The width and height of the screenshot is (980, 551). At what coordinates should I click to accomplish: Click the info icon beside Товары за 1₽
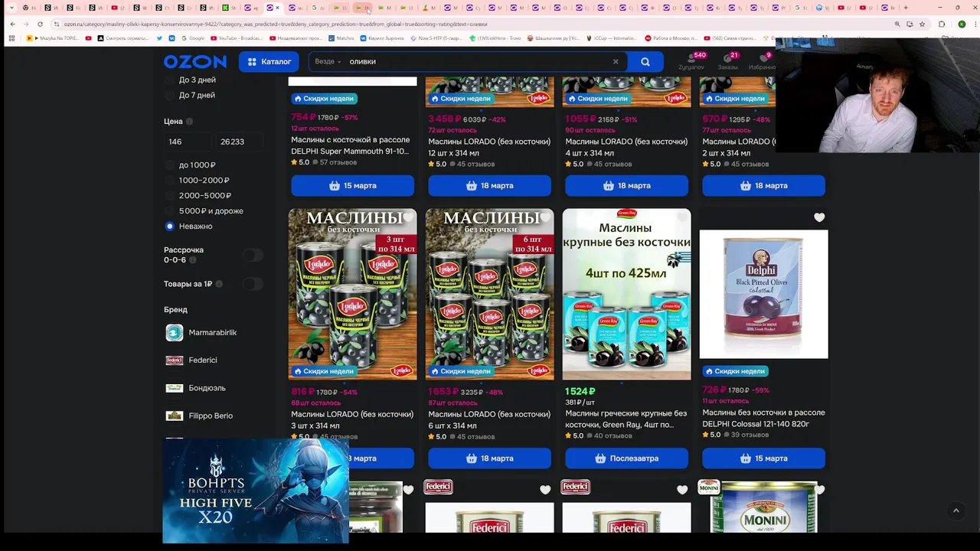[x=219, y=284]
